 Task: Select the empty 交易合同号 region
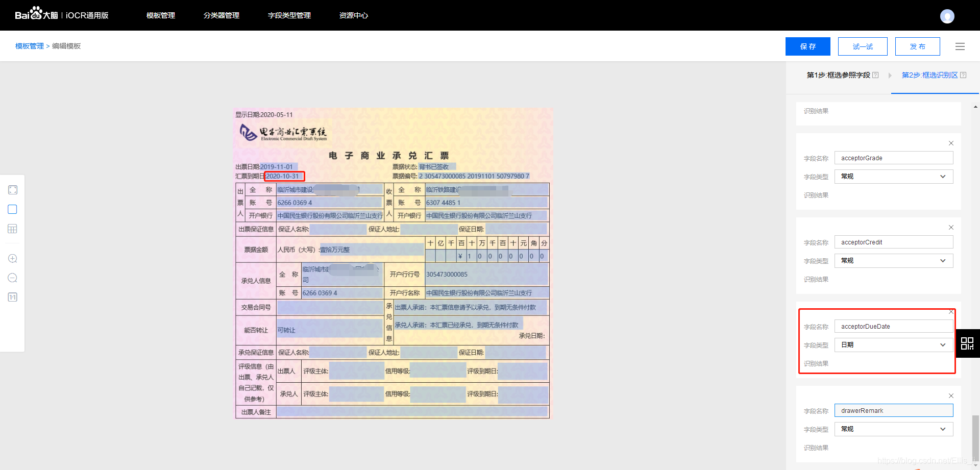coord(329,307)
